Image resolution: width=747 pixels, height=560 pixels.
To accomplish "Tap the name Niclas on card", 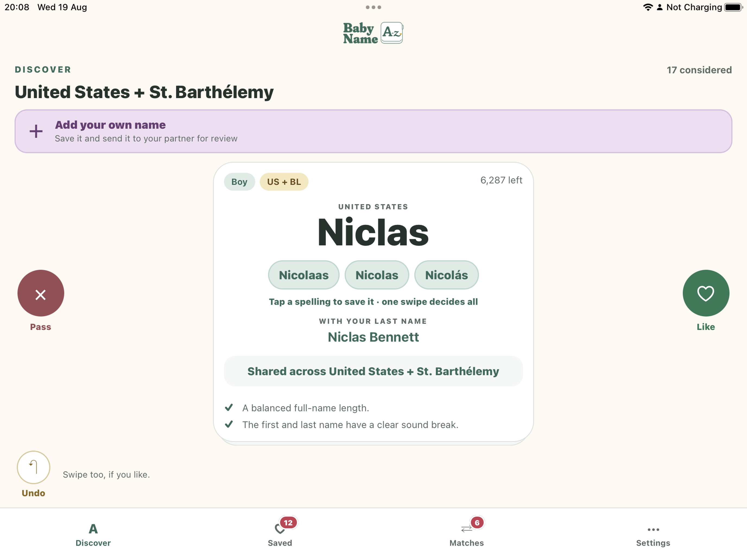I will tap(373, 232).
